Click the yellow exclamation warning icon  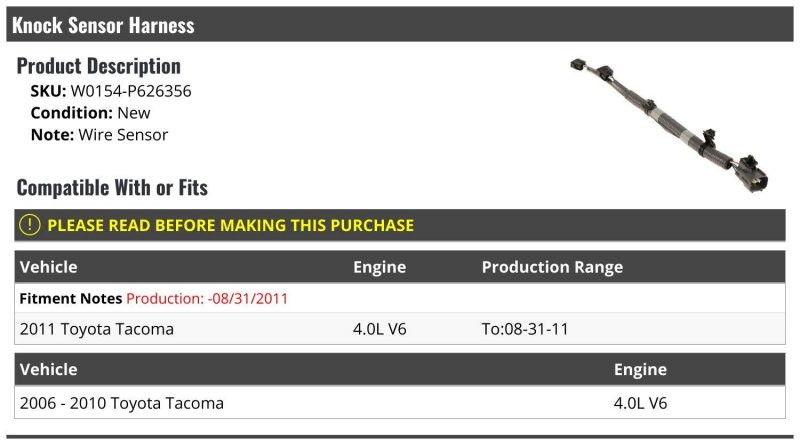(x=30, y=225)
